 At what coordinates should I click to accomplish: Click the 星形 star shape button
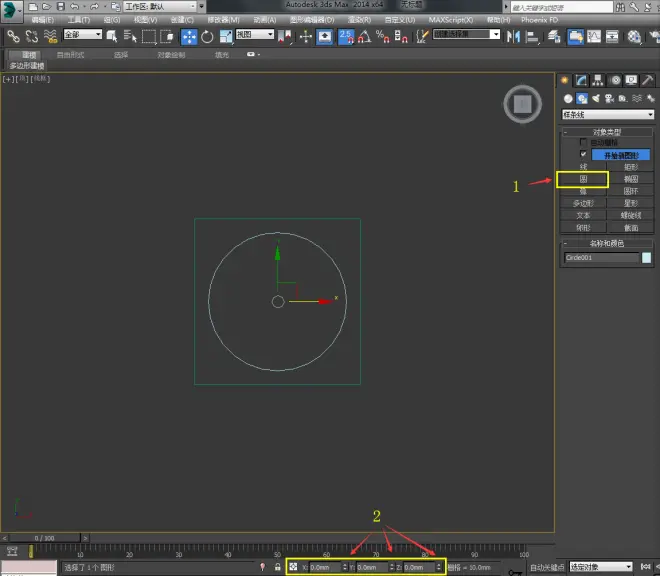coord(631,204)
